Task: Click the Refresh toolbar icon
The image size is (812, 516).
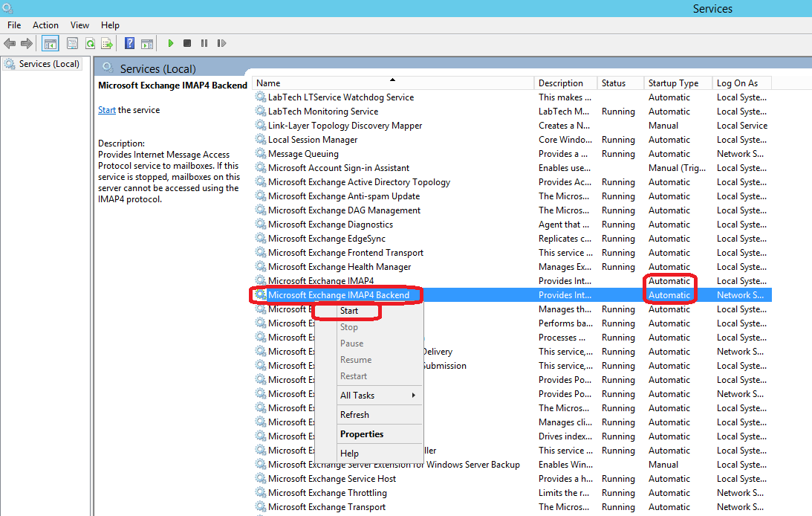Action: click(90, 44)
